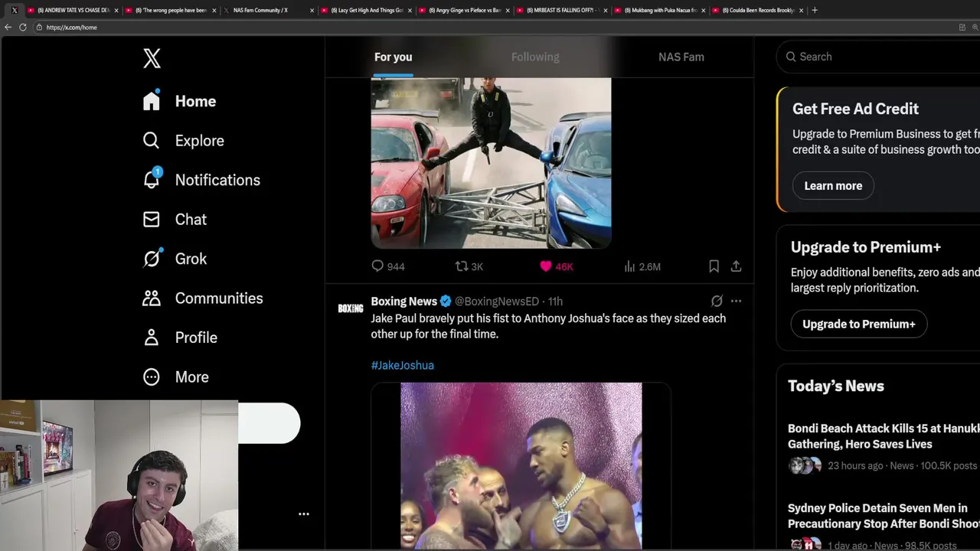980x551 pixels.
Task: Open Communities from the sidebar
Action: (202, 298)
